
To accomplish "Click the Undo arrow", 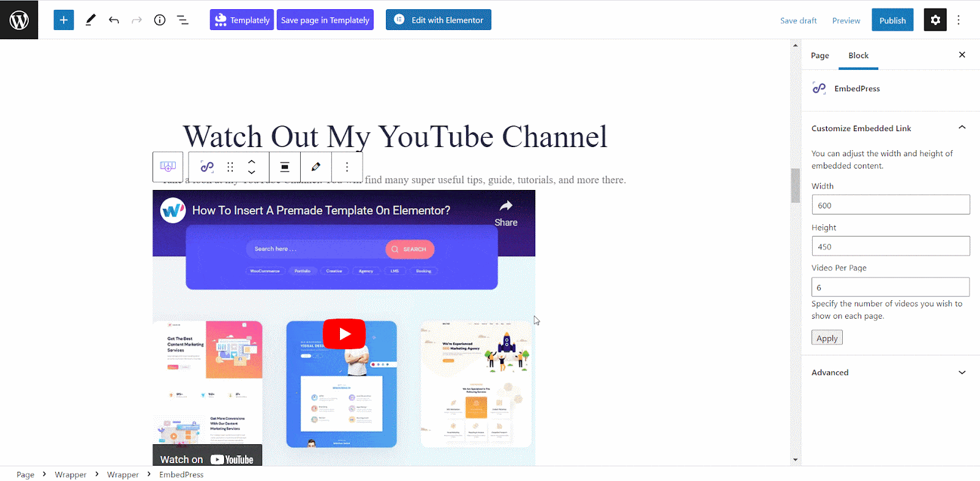I will (114, 20).
